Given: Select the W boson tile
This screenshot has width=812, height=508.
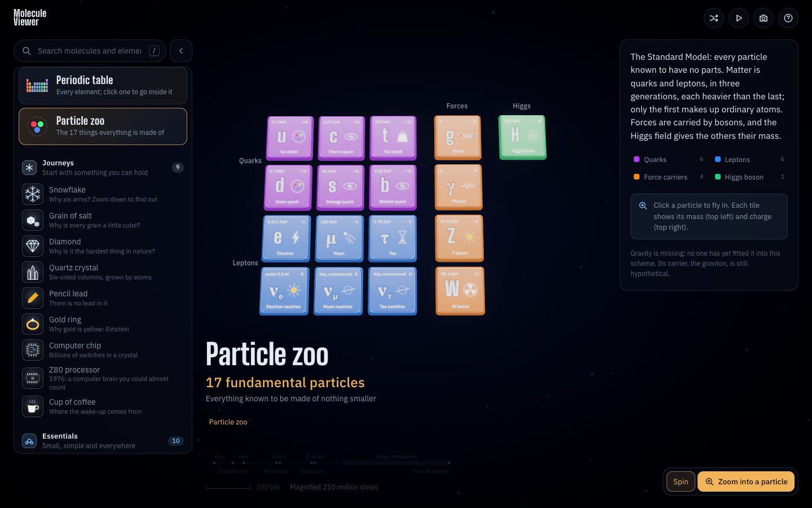Looking at the screenshot, I should pyautogui.click(x=460, y=291).
